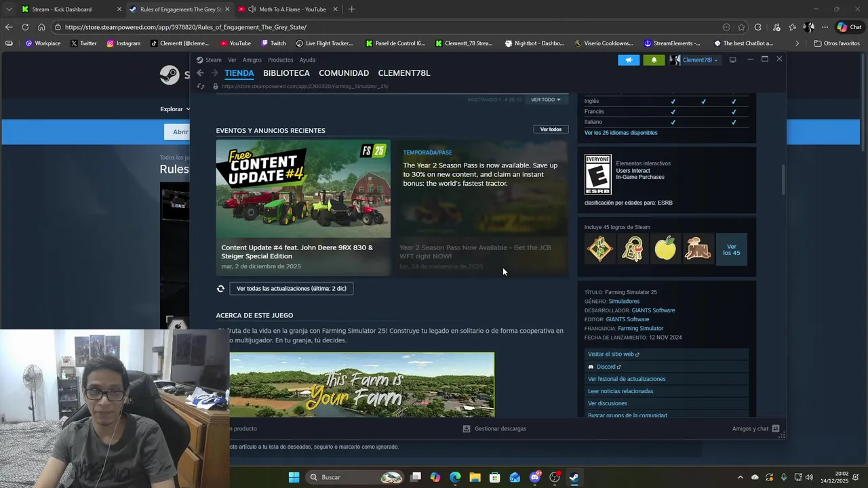Click browser back arrow in Edge

coord(9,27)
